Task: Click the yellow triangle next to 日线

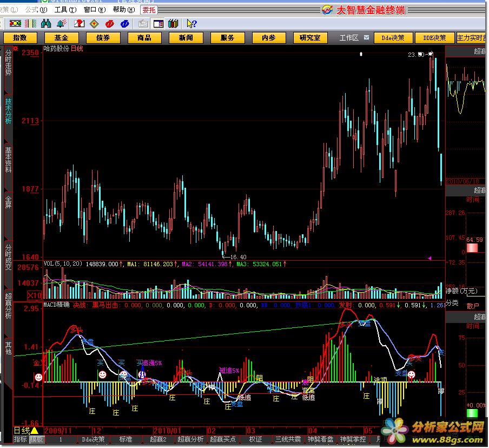Action: point(34,431)
